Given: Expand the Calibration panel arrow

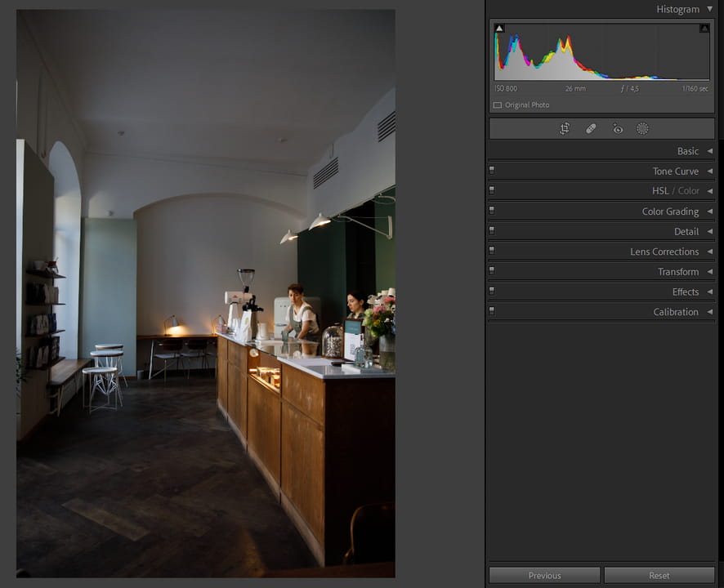Looking at the screenshot, I should [x=709, y=311].
